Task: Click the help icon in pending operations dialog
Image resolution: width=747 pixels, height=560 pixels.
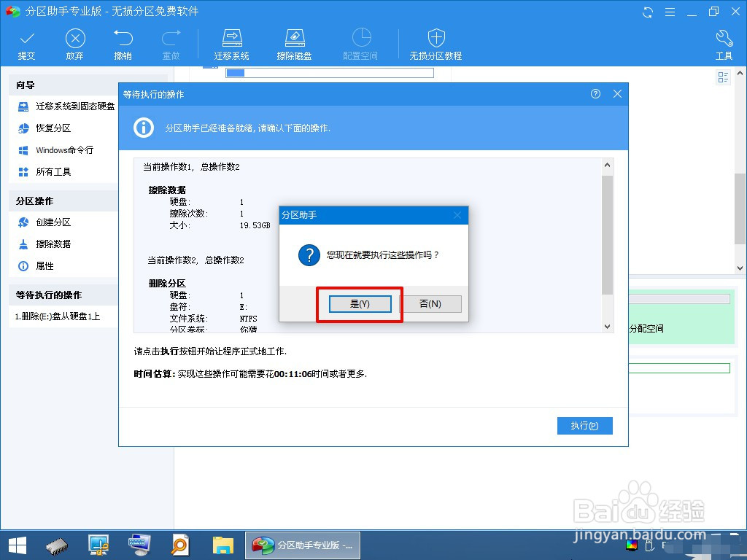Action: 595,94
